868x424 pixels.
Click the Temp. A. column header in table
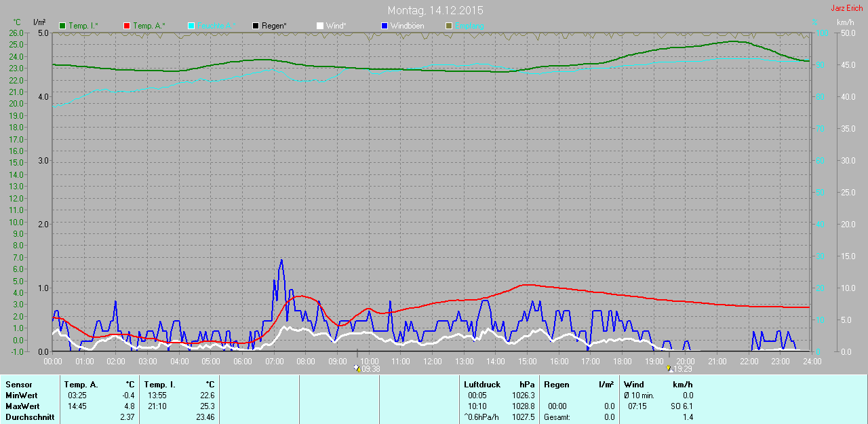point(81,385)
